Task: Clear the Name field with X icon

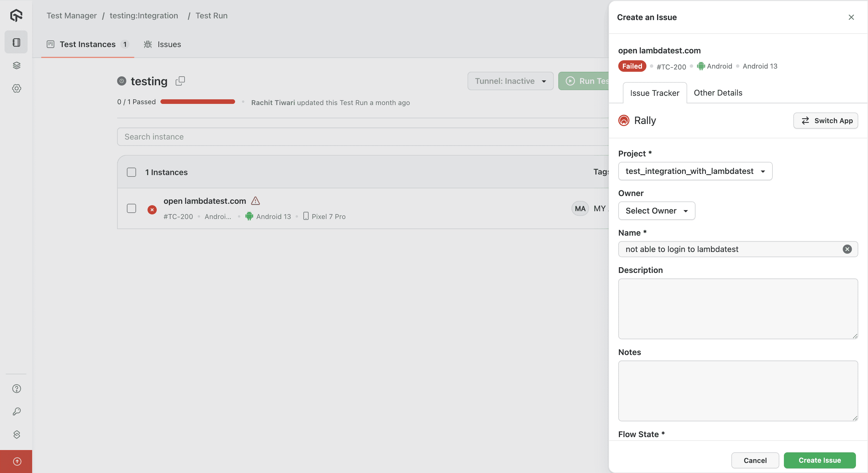Action: tap(847, 249)
